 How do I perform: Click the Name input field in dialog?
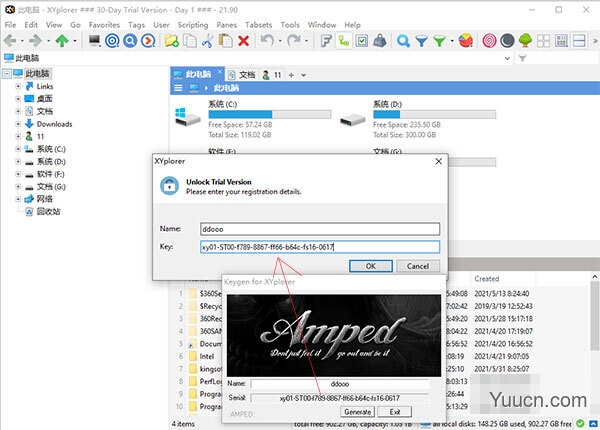320,229
